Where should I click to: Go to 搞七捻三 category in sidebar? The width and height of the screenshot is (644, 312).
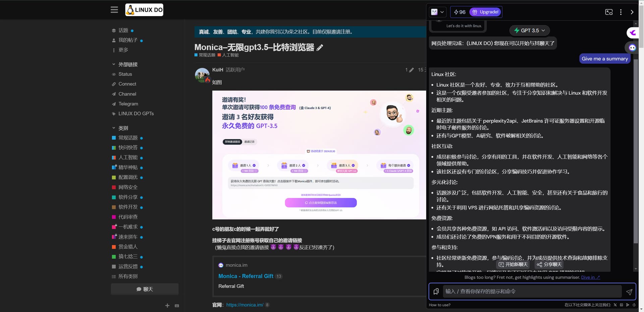[x=128, y=257]
